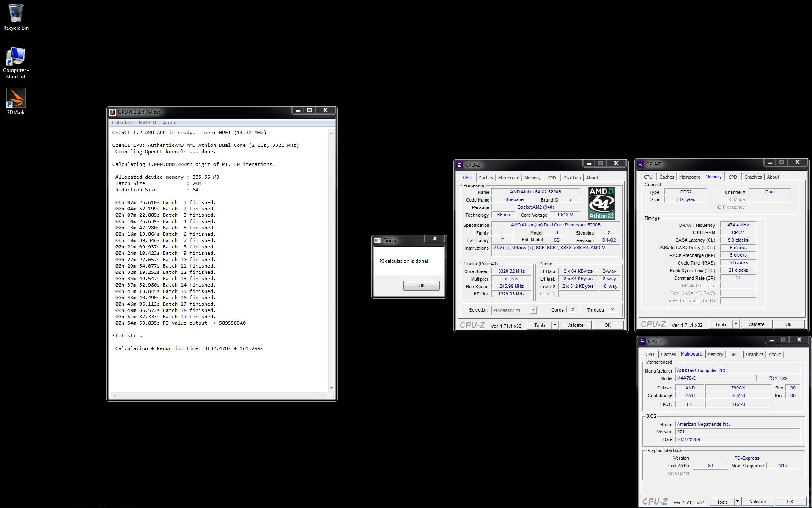This screenshot has width=812, height=508.
Task: Click GPUPI horizontal scrollbar left arrow
Action: tap(114, 395)
